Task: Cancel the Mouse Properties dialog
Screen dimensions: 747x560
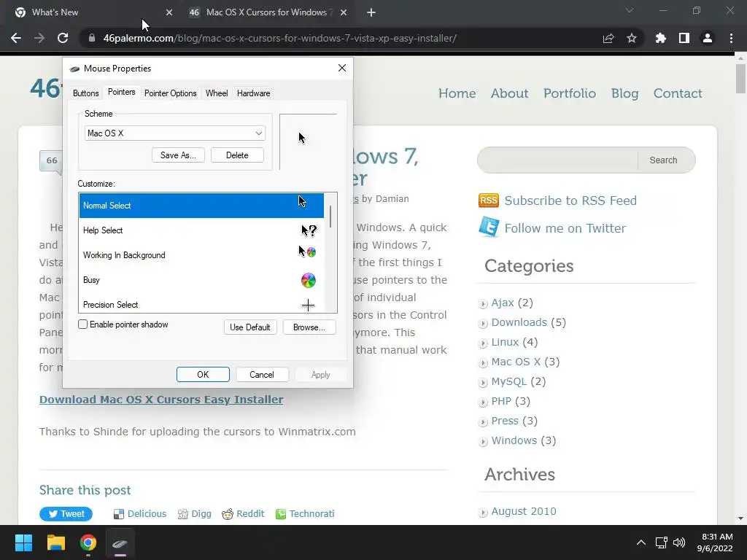Action: point(262,375)
